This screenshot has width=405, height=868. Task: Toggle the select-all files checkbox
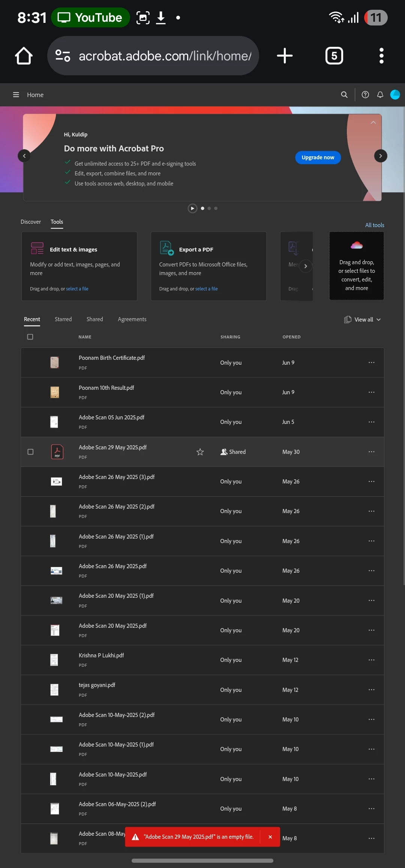click(30, 337)
